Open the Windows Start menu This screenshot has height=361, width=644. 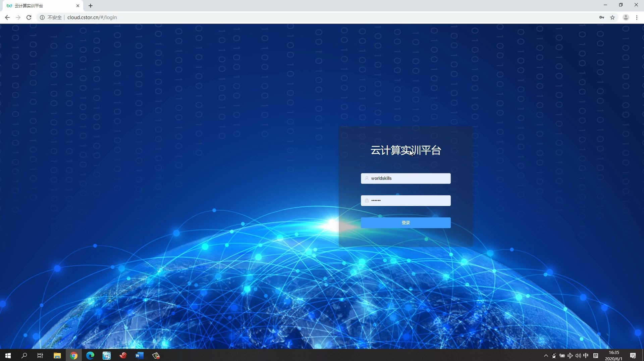(x=8, y=355)
